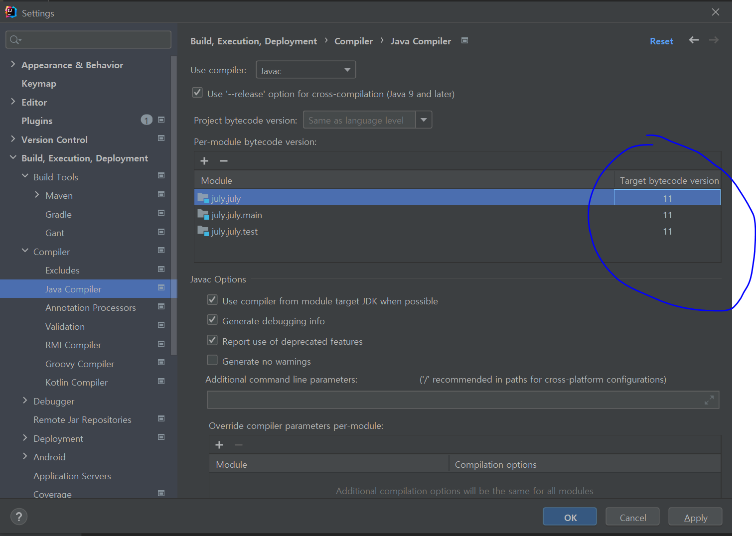This screenshot has height=536, width=756.
Task: Select Gradle in the settings tree
Action: 58,215
